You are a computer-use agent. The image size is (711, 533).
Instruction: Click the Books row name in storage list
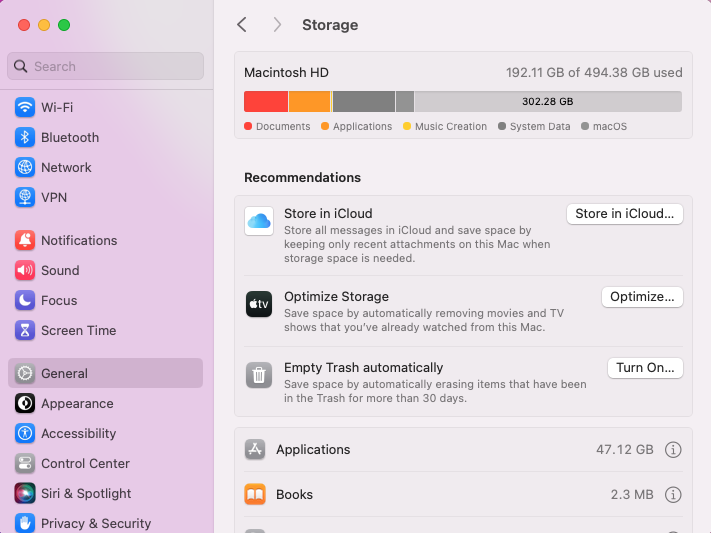pos(295,494)
